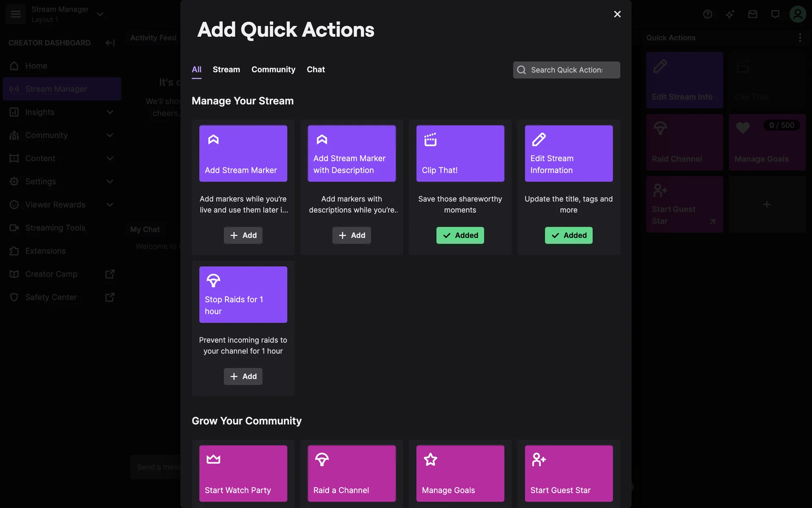Add Stream Marker with Description via Add button

[x=351, y=235]
